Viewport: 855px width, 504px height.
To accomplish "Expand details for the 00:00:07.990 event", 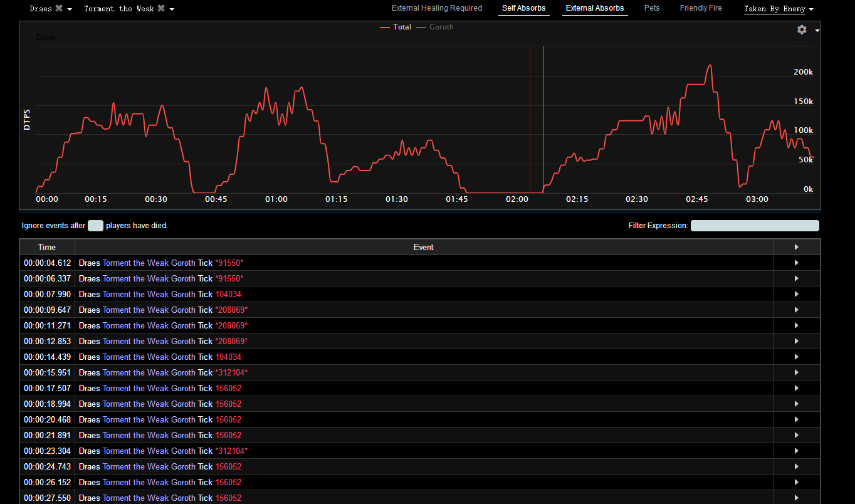I will 797,294.
